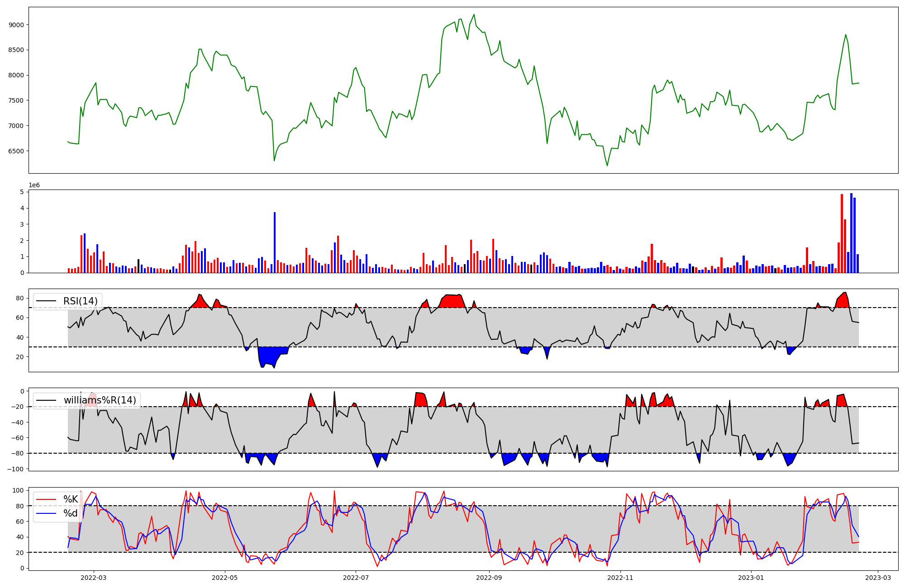
Task: Click the 6500 price axis tick label
Action: (x=16, y=151)
